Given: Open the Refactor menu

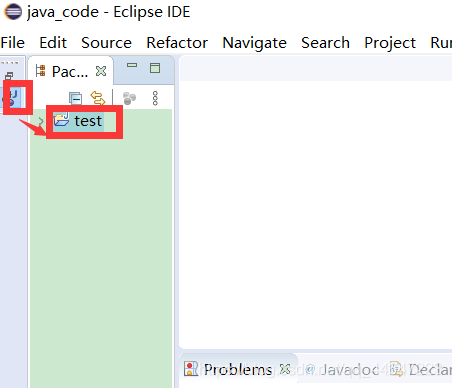Looking at the screenshot, I should [x=177, y=43].
